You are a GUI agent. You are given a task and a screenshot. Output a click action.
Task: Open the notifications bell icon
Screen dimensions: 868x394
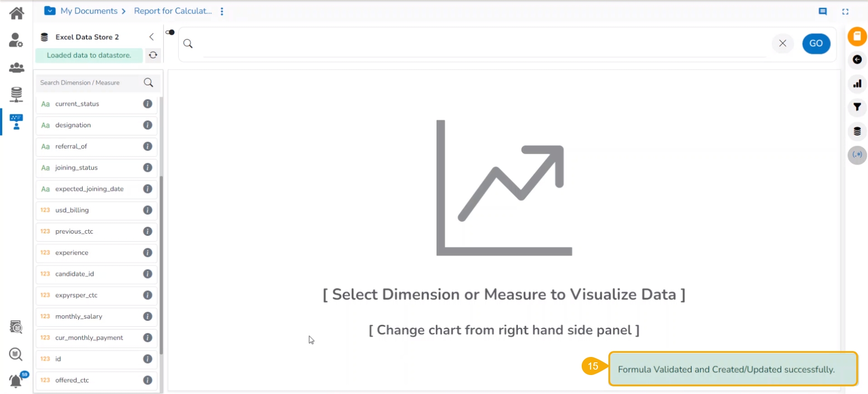coord(16,381)
